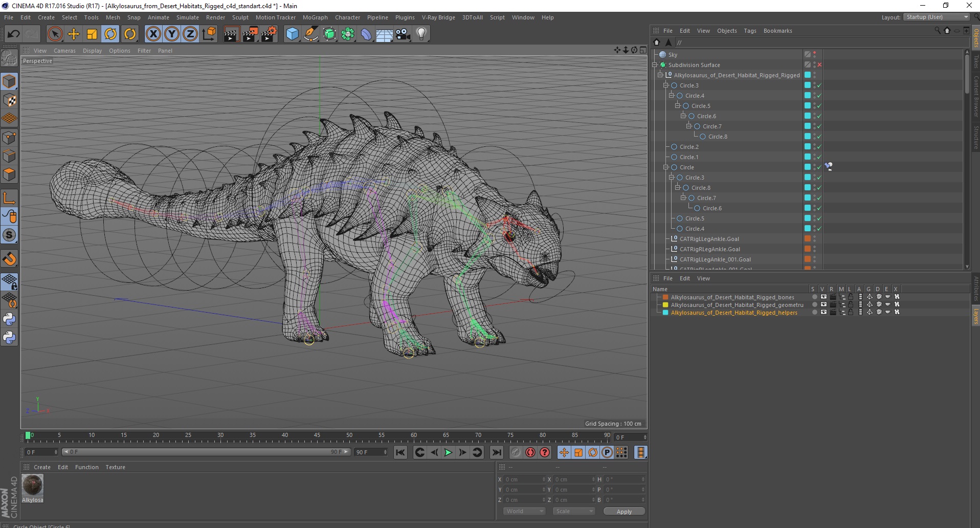Go to start of animation
Viewport: 980px width, 528px height.
400,452
